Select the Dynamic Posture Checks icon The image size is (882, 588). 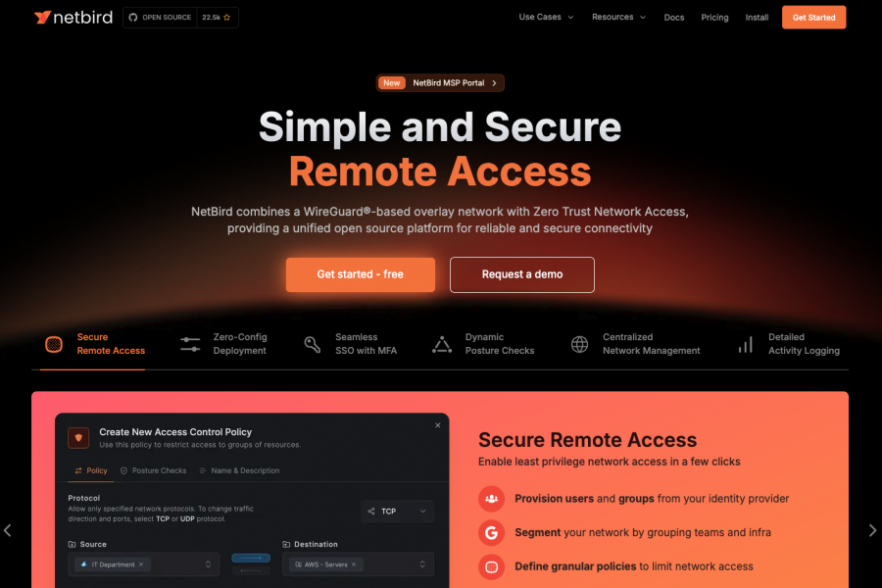[442, 344]
